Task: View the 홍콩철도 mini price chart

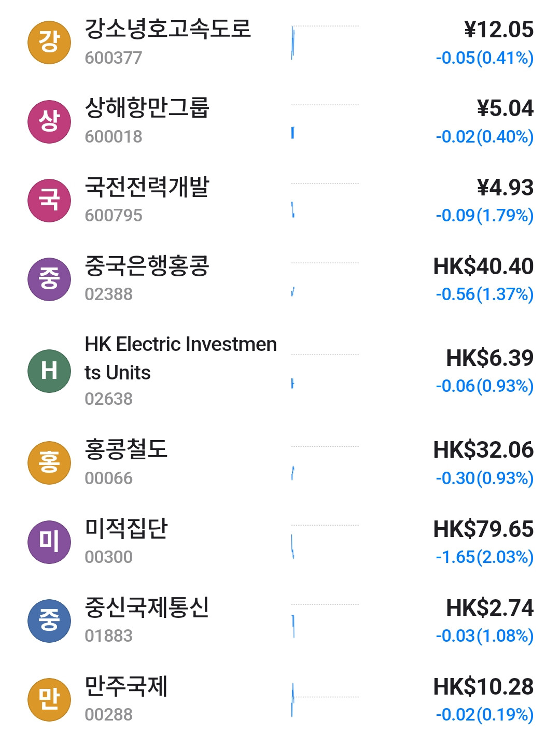Action: 325,463
